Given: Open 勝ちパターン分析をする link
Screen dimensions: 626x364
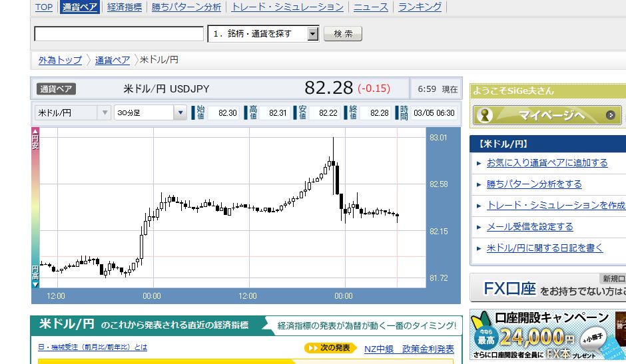Looking at the screenshot, I should (x=534, y=184).
